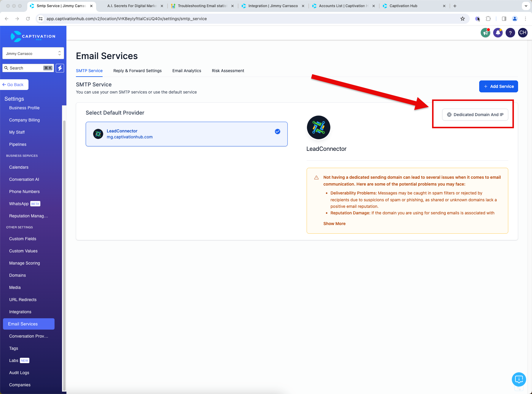Viewport: 532px width, 394px height.
Task: Click the sidebar Search field
Action: pos(28,68)
